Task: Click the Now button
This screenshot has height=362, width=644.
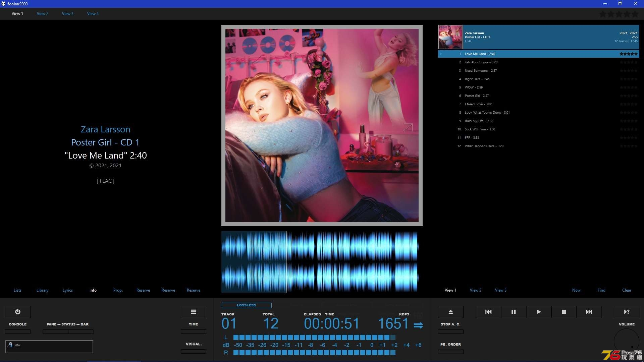Action: [x=576, y=290]
